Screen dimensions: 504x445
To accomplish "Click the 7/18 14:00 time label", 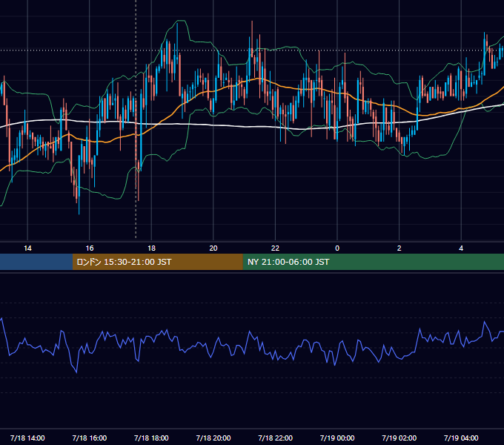I will tap(27, 438).
